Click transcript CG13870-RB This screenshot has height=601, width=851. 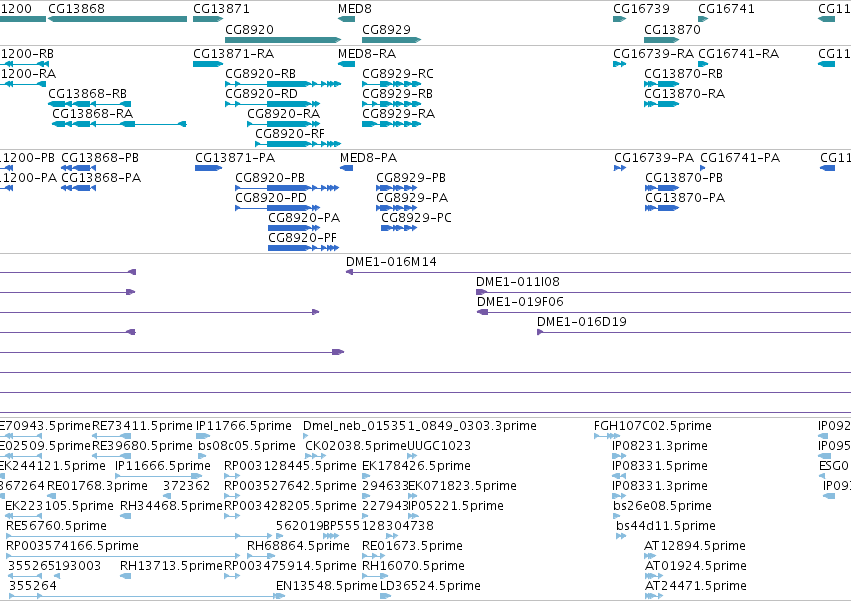[x=683, y=73]
